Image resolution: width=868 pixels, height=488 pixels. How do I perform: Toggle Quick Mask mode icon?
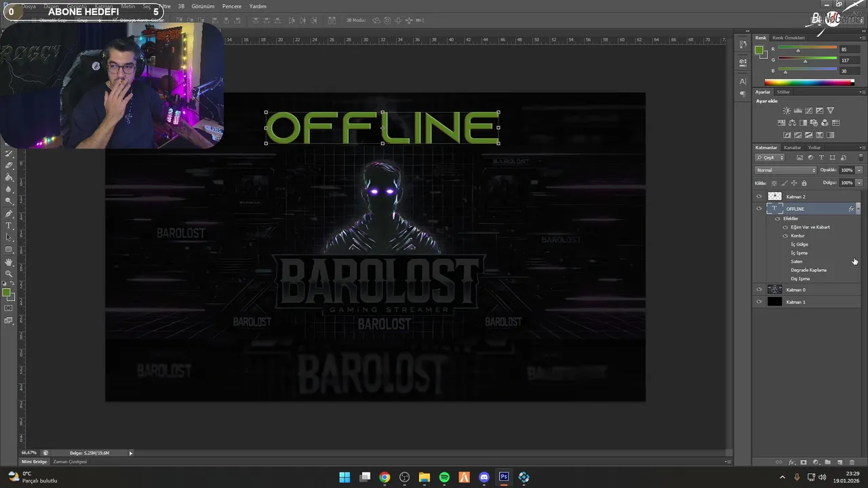(x=9, y=308)
